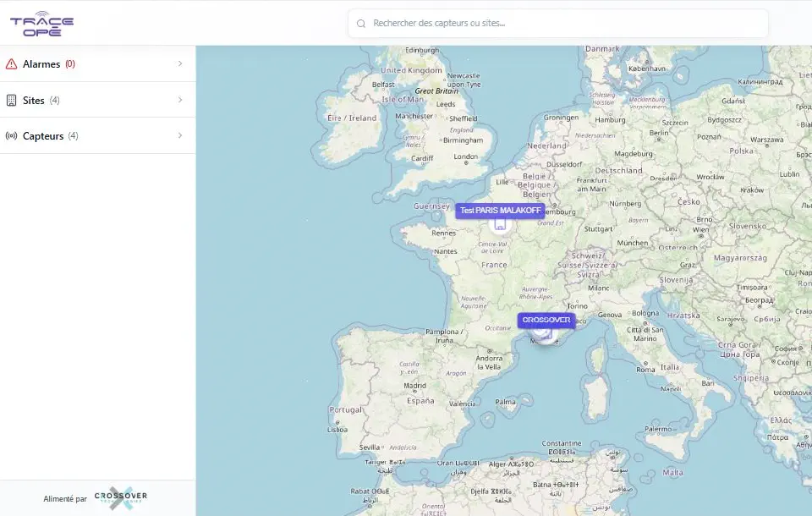The width and height of the screenshot is (812, 516).
Task: Click the search magnifier icon
Action: click(x=362, y=24)
